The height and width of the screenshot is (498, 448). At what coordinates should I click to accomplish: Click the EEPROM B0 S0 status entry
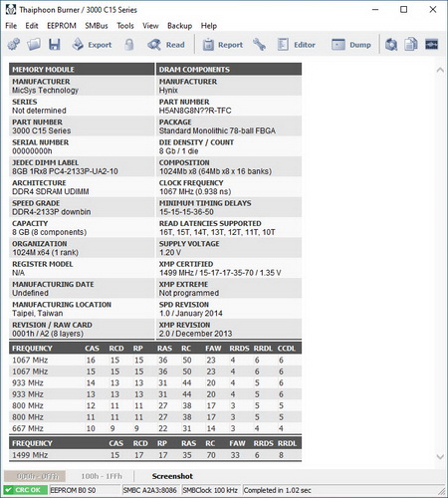click(x=85, y=490)
